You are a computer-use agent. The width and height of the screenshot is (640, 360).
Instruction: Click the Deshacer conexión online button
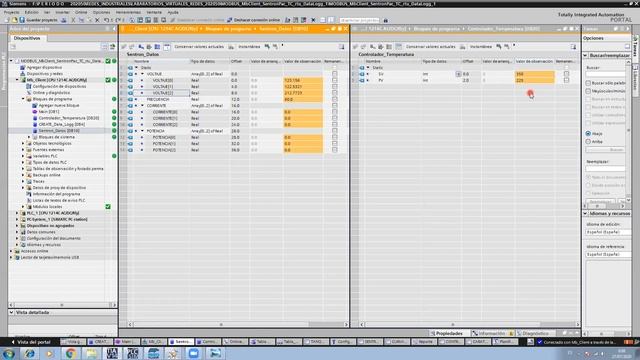coord(254,20)
